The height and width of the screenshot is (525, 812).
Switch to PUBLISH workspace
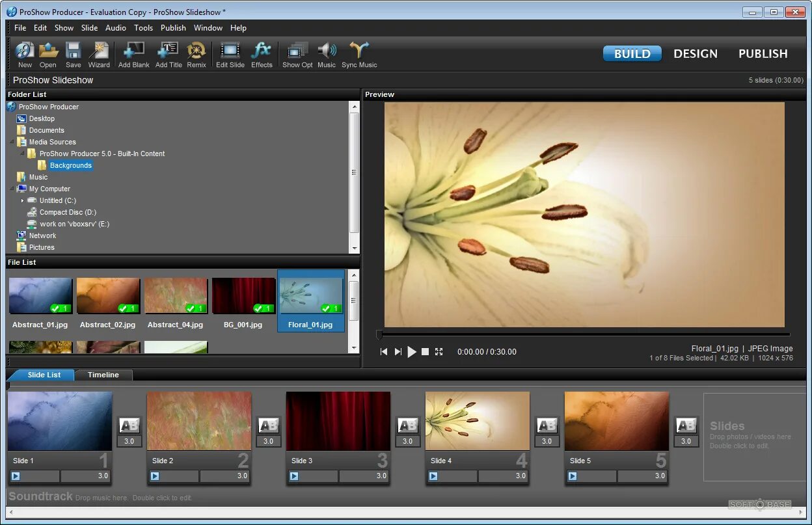pos(763,53)
